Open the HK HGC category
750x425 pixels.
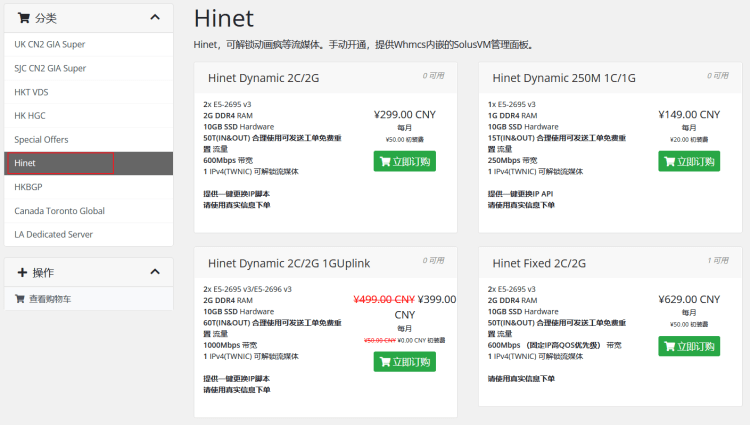pos(88,116)
